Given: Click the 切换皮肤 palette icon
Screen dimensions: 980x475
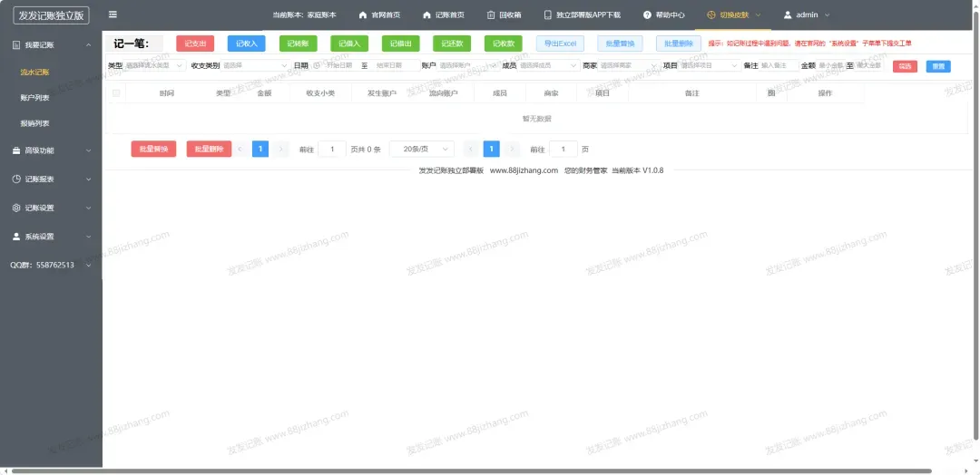Looking at the screenshot, I should [x=711, y=15].
